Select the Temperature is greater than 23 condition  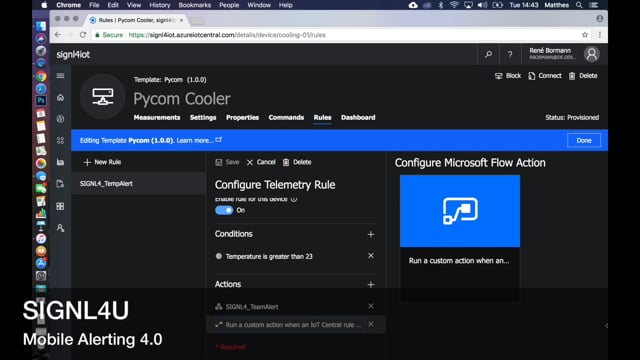[x=269, y=256]
